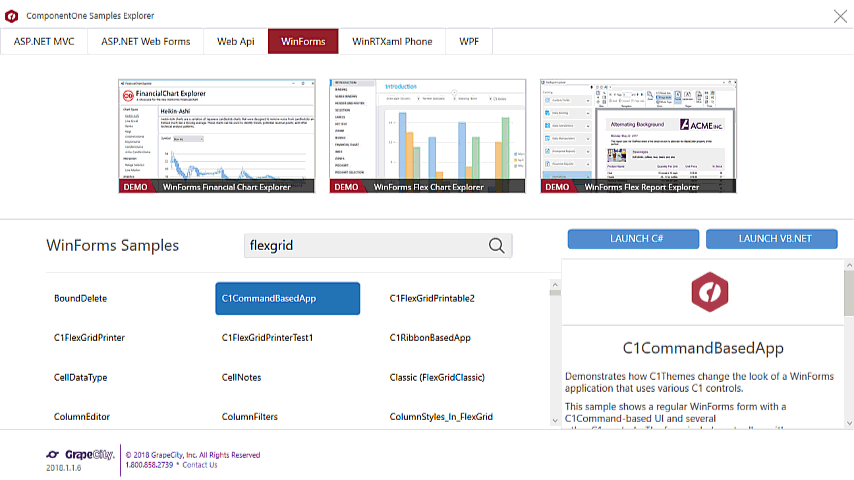The height and width of the screenshot is (480, 854).
Task: Click description panel scroll up arrow
Action: click(849, 265)
